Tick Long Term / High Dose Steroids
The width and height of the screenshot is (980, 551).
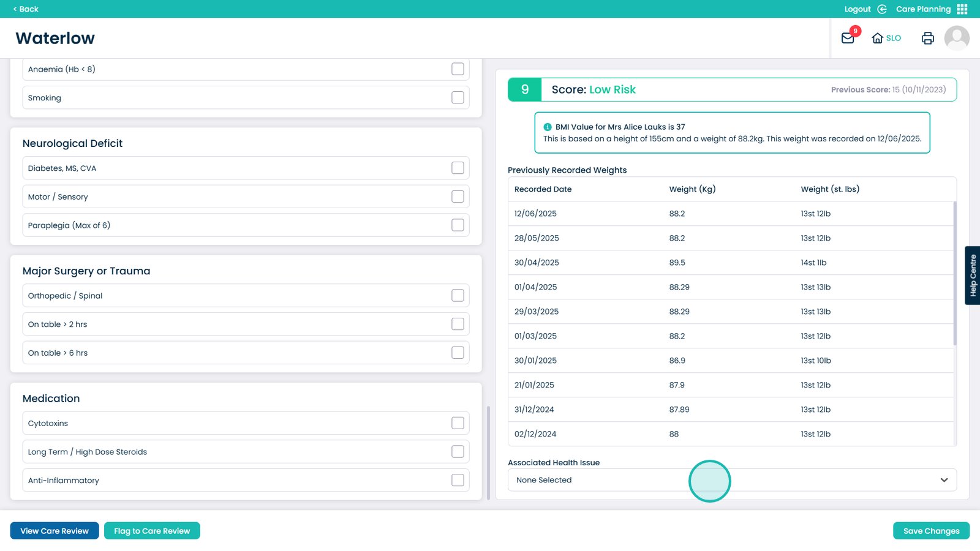458,452
